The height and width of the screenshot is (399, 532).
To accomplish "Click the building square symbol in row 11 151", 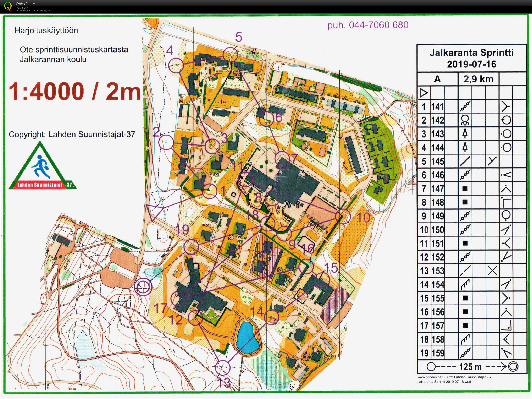I will tap(465, 243).
